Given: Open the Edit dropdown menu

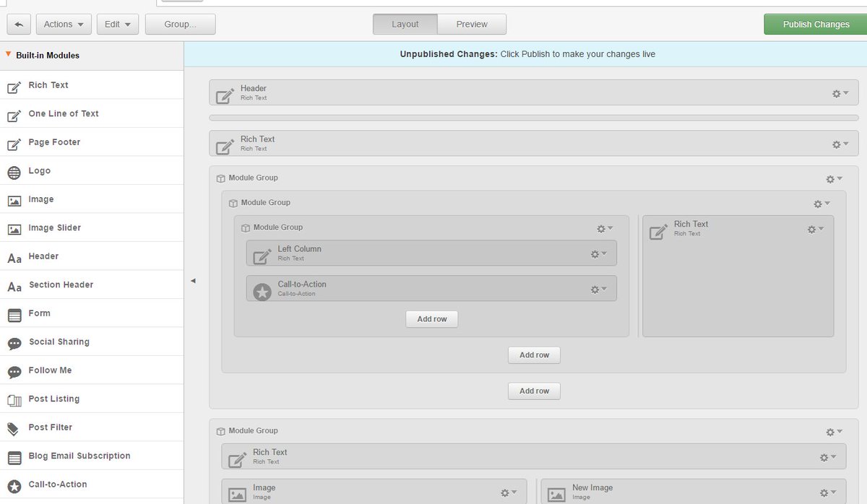Looking at the screenshot, I should tap(117, 24).
